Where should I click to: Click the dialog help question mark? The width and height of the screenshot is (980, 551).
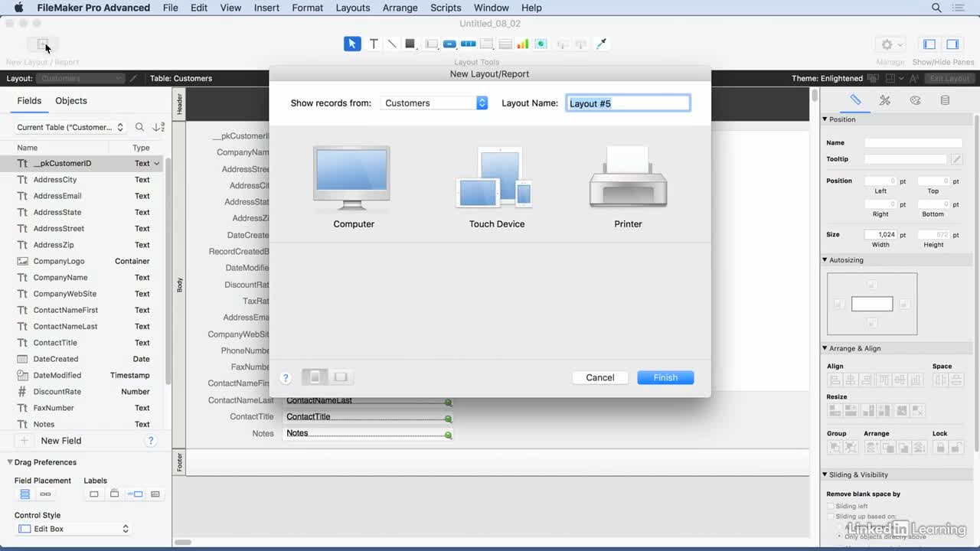[x=286, y=378]
